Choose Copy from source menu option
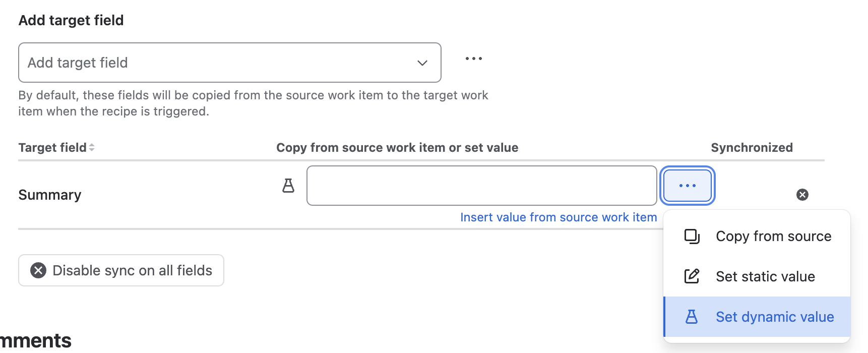The height and width of the screenshot is (353, 868). [x=757, y=236]
